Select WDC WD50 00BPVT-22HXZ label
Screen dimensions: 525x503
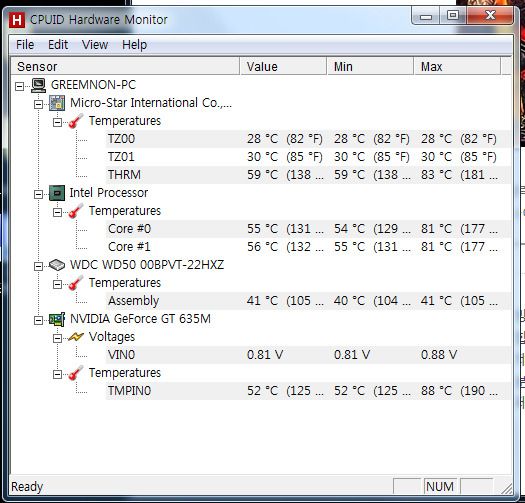point(147,265)
